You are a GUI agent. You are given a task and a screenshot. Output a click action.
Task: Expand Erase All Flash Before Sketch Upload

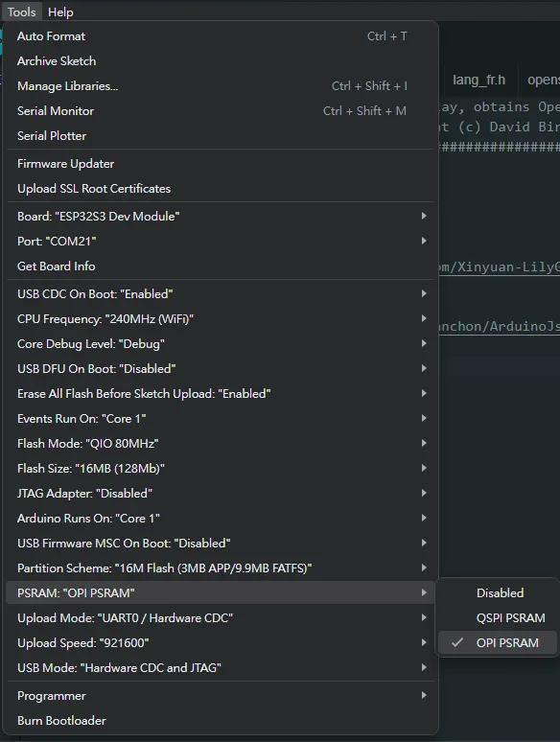[x=221, y=394]
